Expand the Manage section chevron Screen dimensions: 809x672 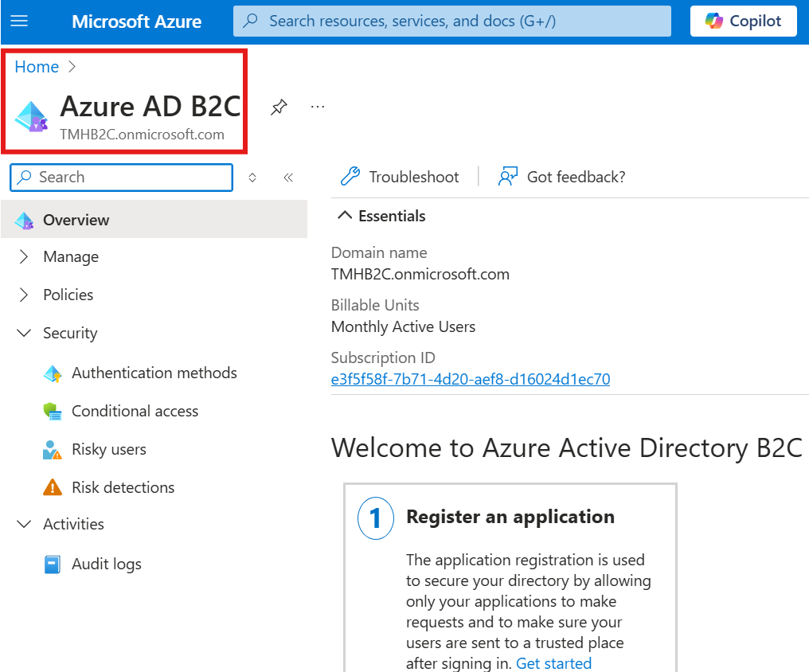tap(24, 257)
